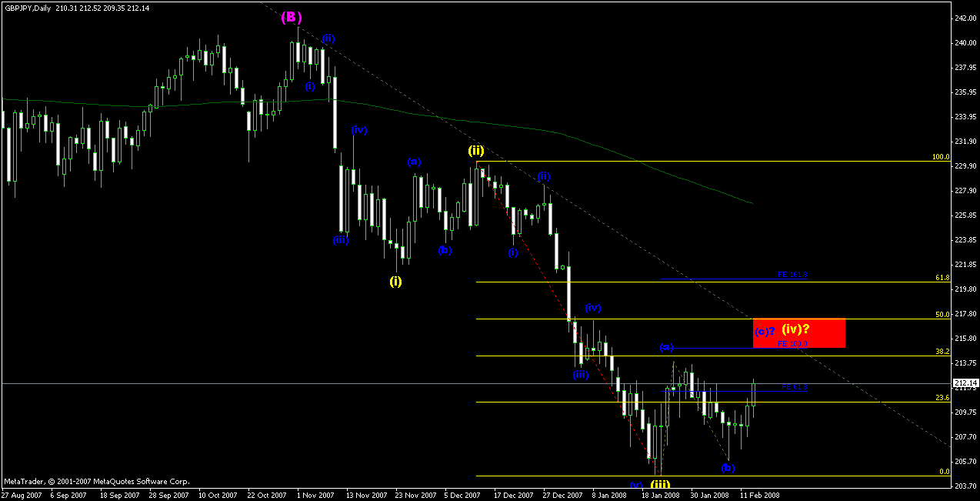
Task: Click the Fibonacci 50.0 level label
Action: click(943, 315)
